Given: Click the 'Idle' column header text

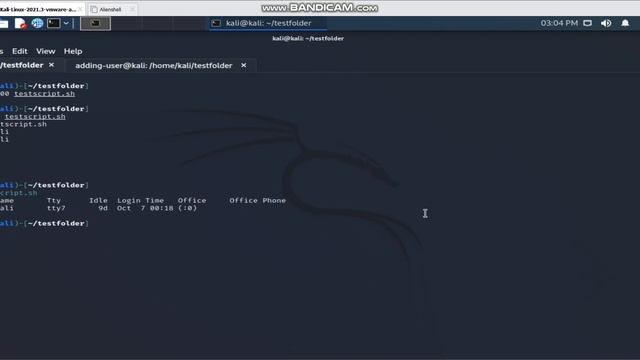Looking at the screenshot, I should [x=98, y=200].
